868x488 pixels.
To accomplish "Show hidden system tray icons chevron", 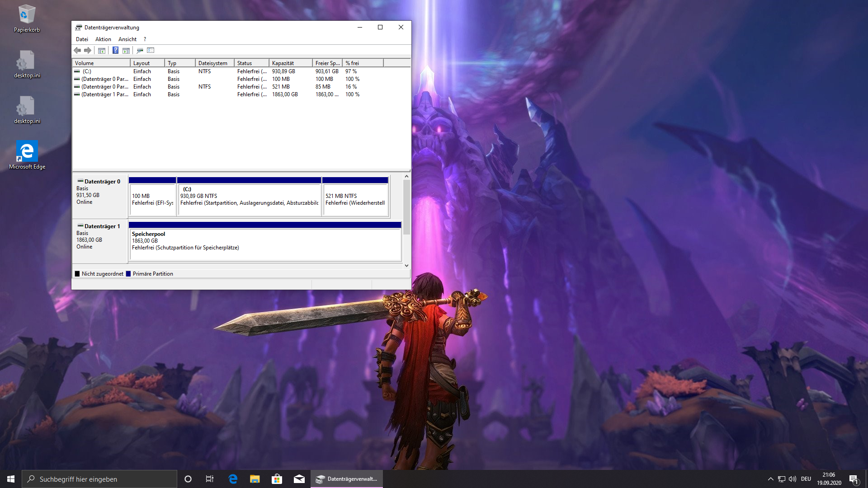I will pyautogui.click(x=770, y=479).
